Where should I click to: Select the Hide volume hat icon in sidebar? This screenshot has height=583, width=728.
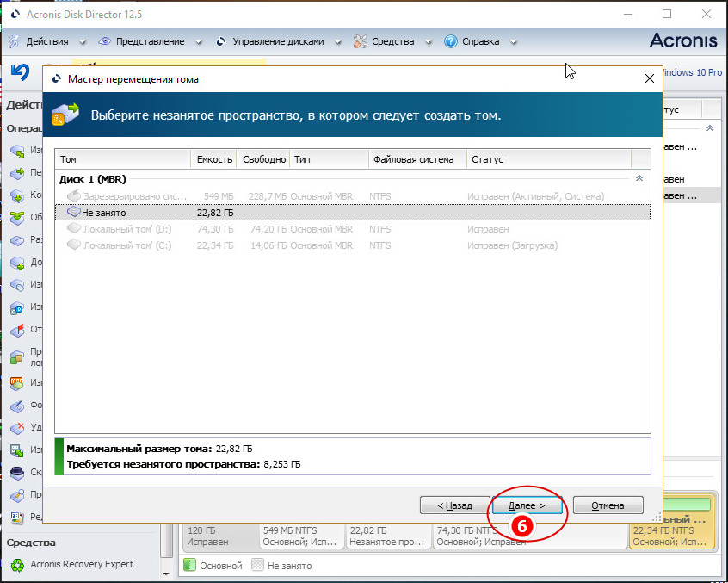click(17, 473)
